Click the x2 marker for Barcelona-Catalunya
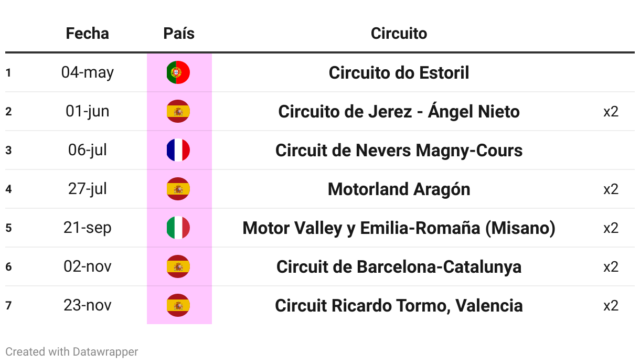The height and width of the screenshot is (364, 640). [x=611, y=266]
